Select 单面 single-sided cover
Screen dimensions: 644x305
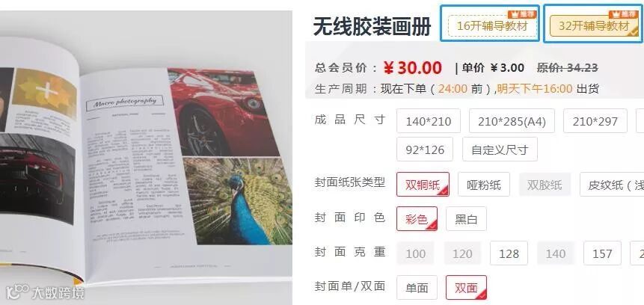tap(417, 288)
